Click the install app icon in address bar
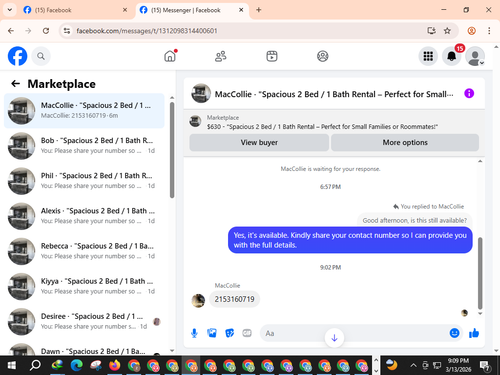 [431, 31]
